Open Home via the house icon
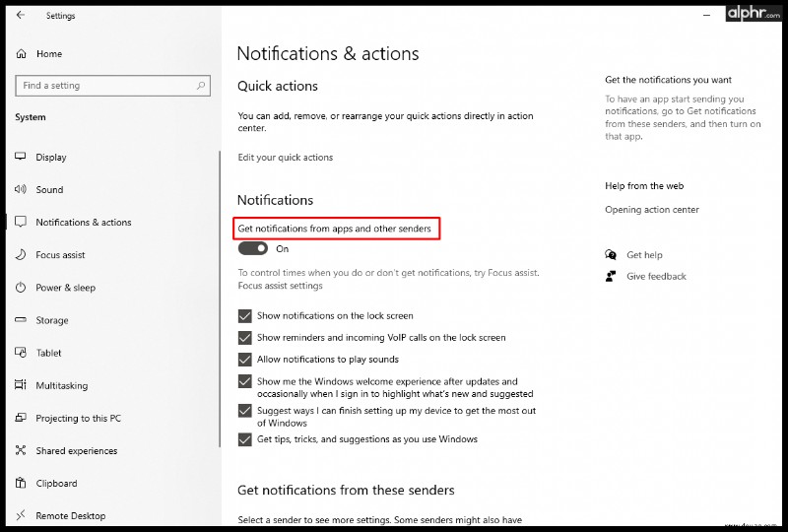The width and height of the screenshot is (788, 532). click(21, 54)
